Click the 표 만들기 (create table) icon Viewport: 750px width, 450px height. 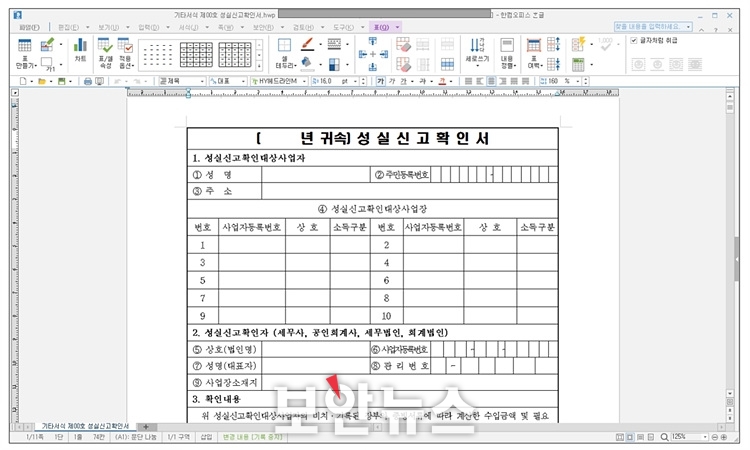pos(25,46)
